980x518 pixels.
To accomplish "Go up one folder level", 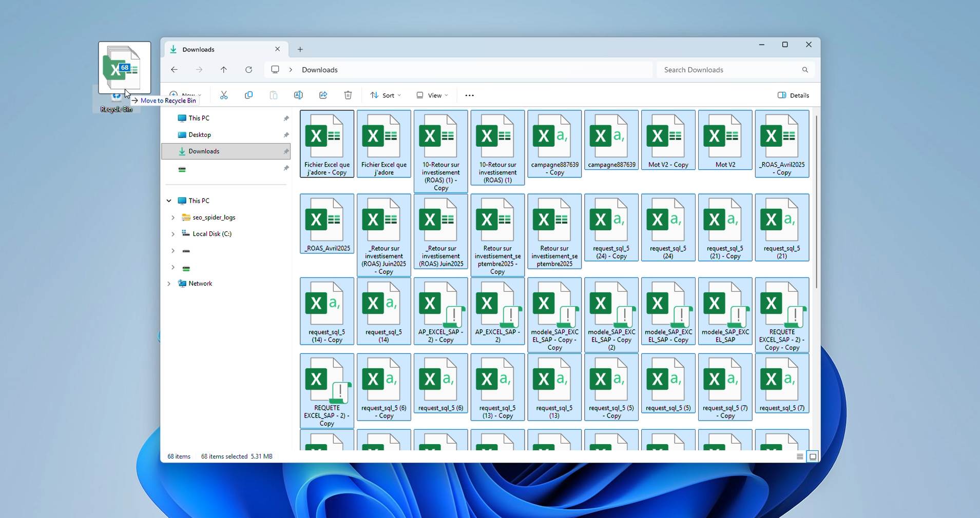I will 223,70.
